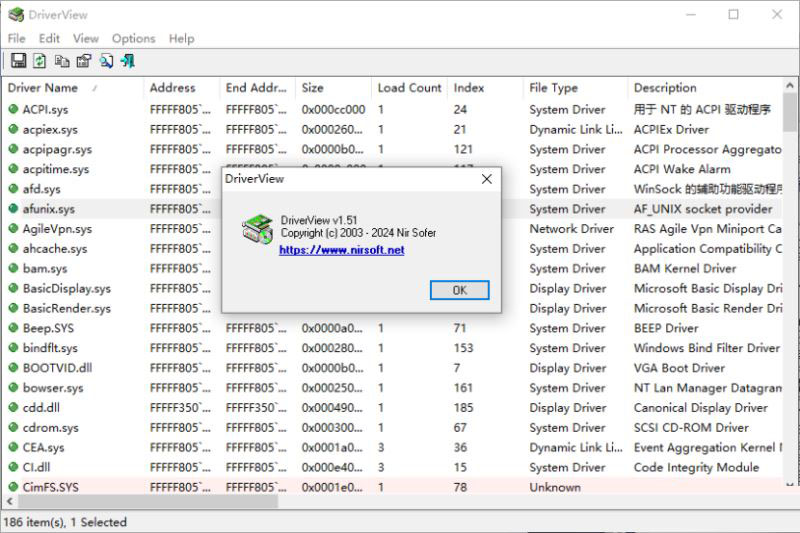The image size is (800, 533).
Task: Click the green icon beside acpiex.sys
Action: (13, 129)
